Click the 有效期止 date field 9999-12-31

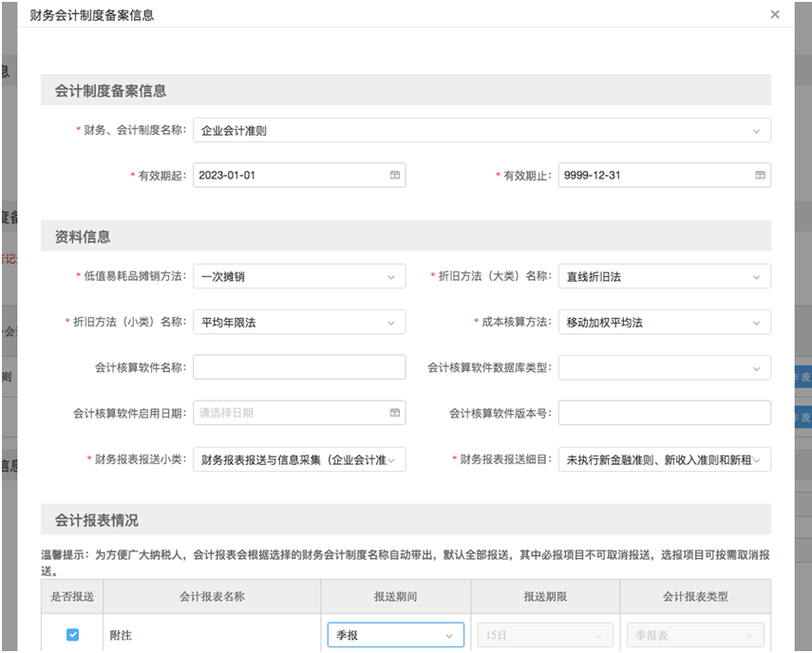651,176
